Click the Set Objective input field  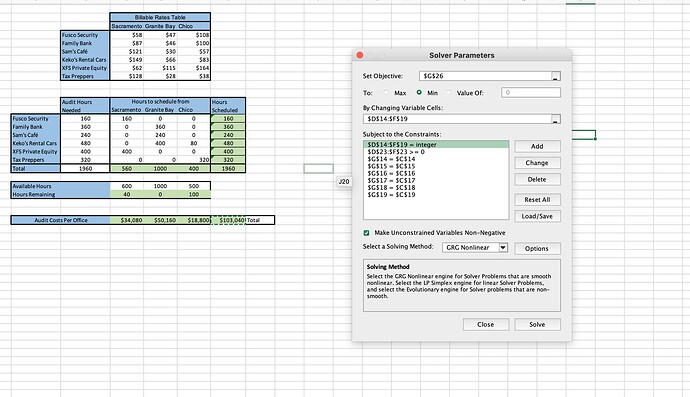485,76
